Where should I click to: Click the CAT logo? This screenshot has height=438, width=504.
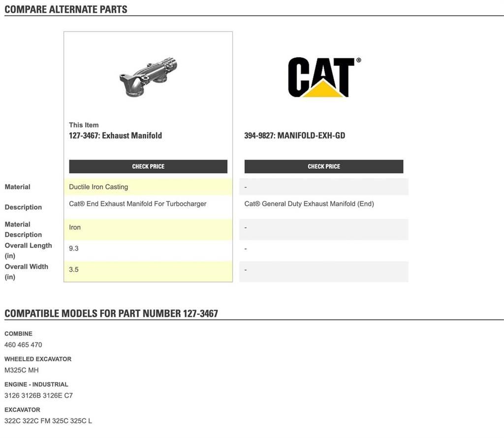point(323,79)
